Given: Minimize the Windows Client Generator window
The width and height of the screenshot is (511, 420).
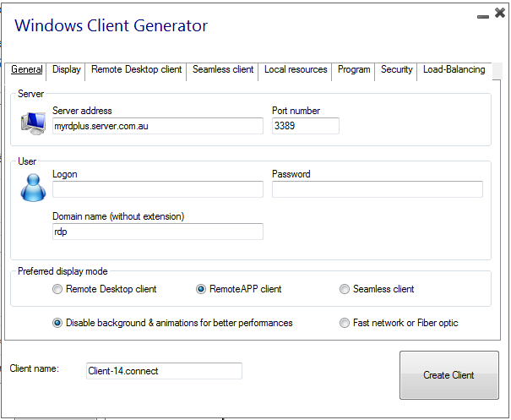Looking at the screenshot, I should tap(482, 17).
